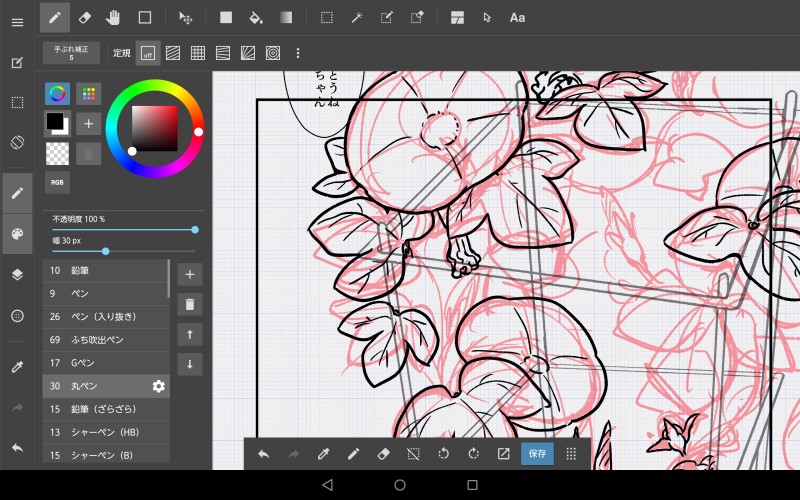Click the black foreground color swatch
This screenshot has height=500, width=800.
pos(55,121)
